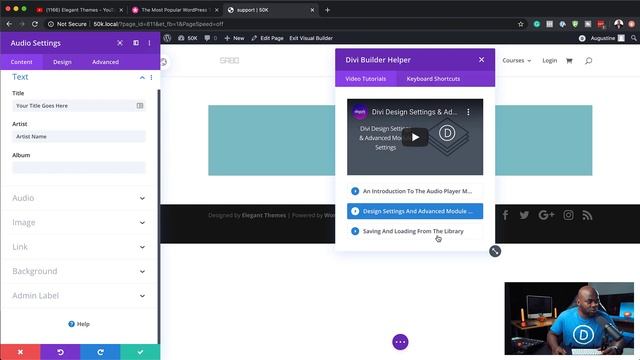Redo the change with the blue button
This screenshot has height=360, width=640.
coord(100,352)
